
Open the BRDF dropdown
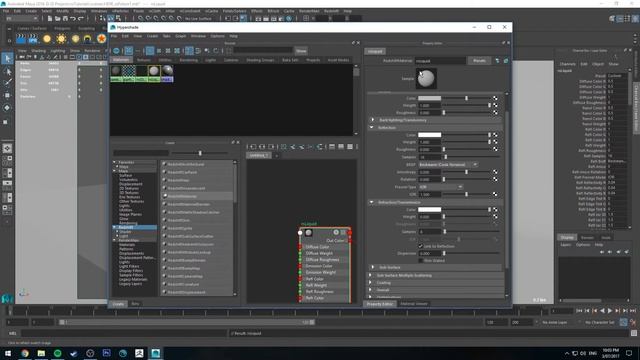448,164
